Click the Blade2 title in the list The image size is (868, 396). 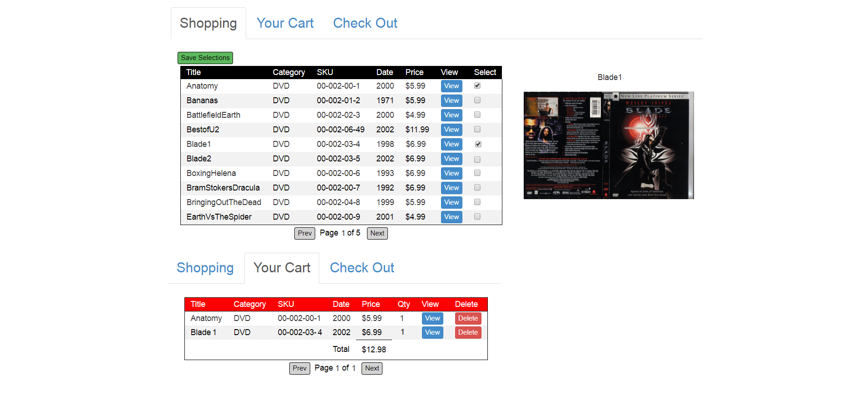[x=199, y=159]
